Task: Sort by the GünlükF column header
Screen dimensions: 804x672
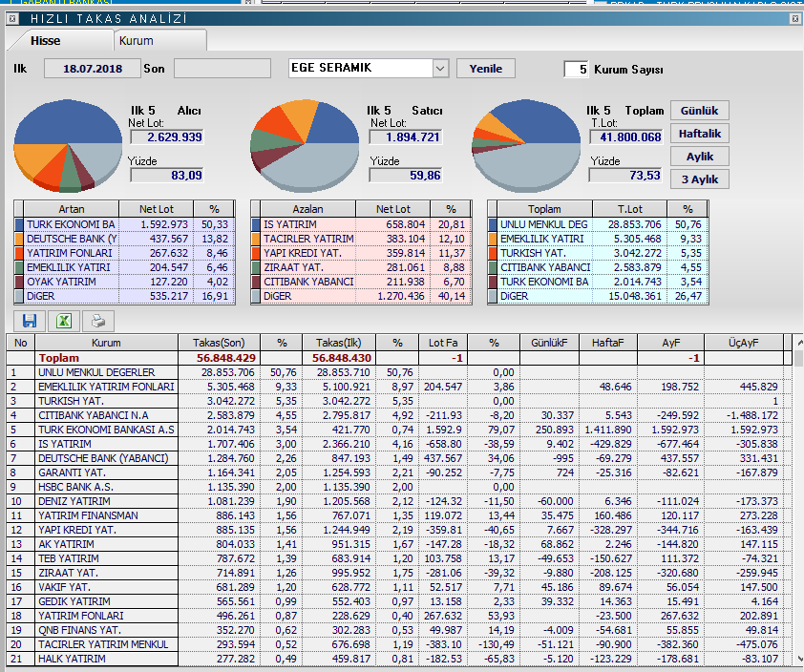Action: 549,343
